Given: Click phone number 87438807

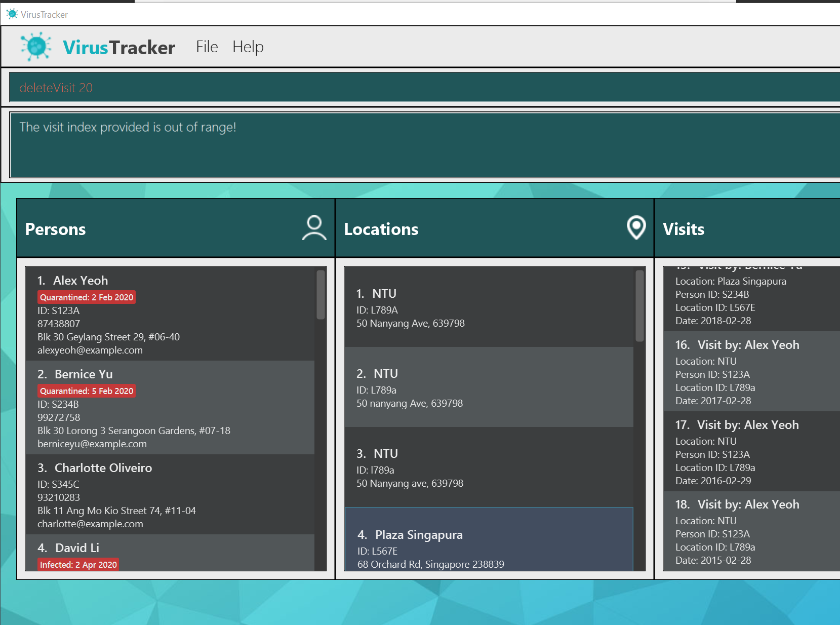Looking at the screenshot, I should pos(59,324).
